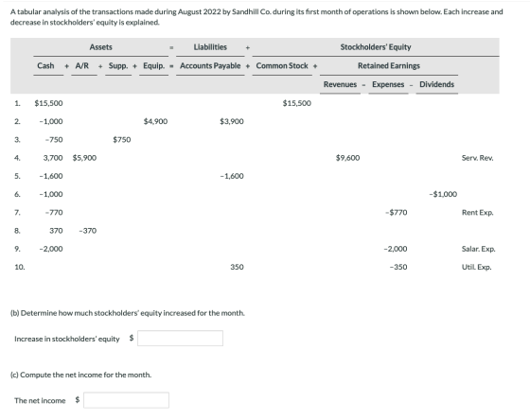This screenshot has width=530, height=420.
Task: Select the $4,900 Equip. value
Action: pyautogui.click(x=155, y=121)
